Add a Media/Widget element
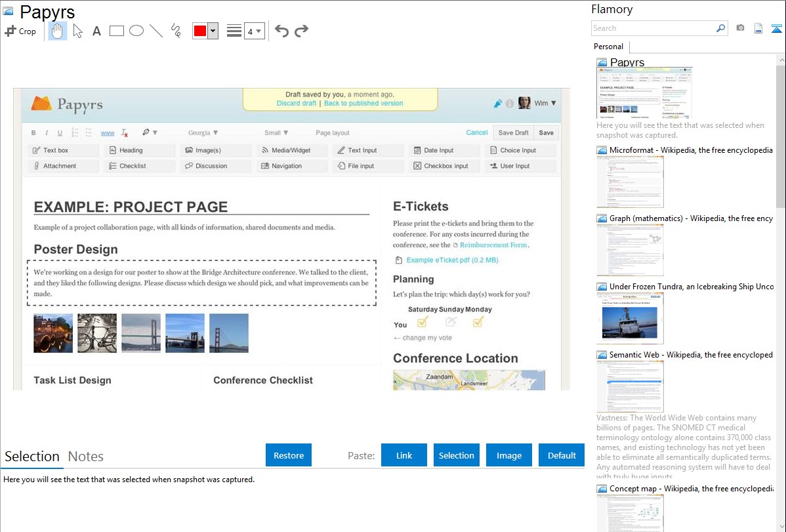Viewport: 786px width, 532px height. [x=292, y=150]
